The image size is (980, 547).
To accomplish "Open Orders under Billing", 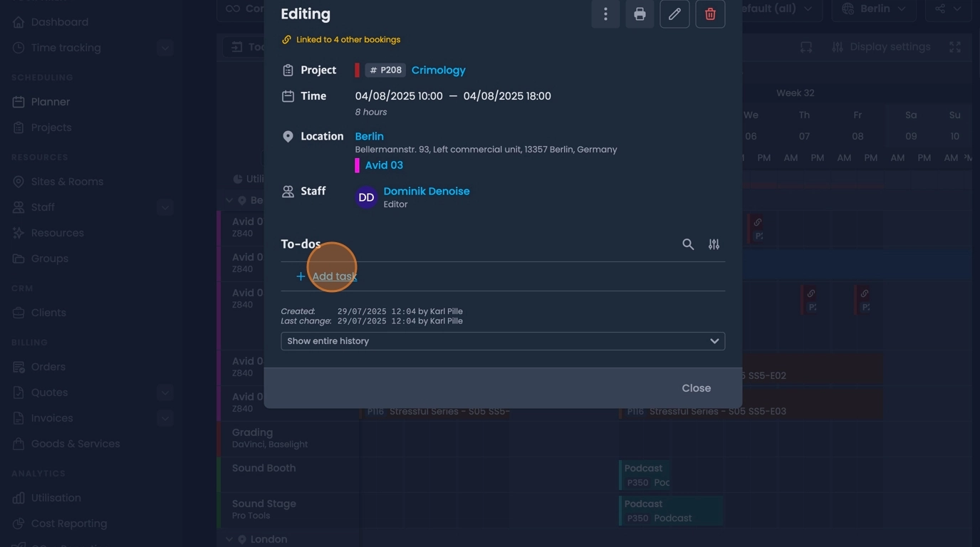I will (x=48, y=366).
